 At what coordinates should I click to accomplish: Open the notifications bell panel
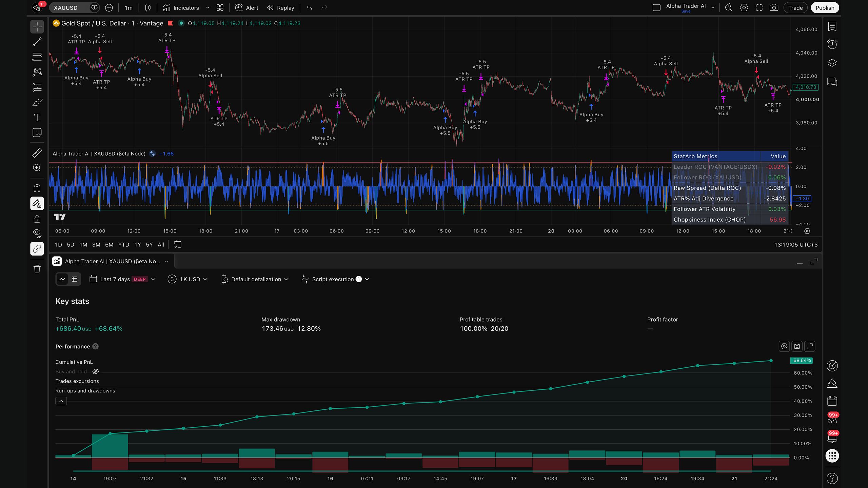(832, 437)
